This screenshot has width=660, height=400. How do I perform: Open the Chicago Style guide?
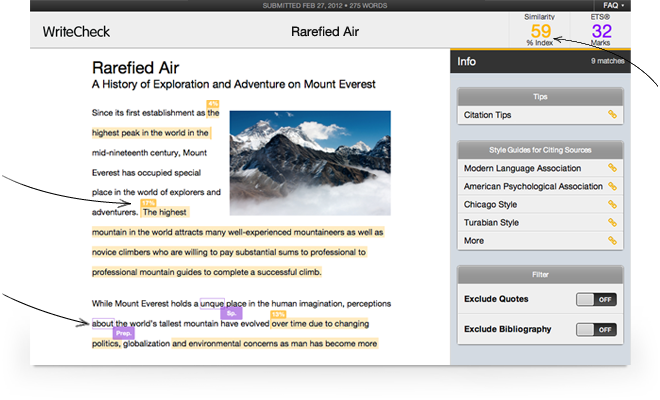click(x=540, y=205)
